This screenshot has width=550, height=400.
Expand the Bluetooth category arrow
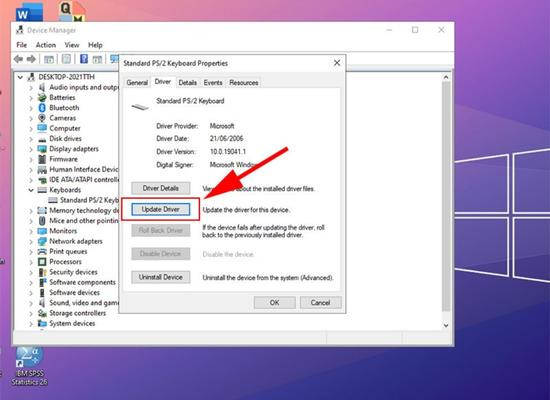click(31, 108)
